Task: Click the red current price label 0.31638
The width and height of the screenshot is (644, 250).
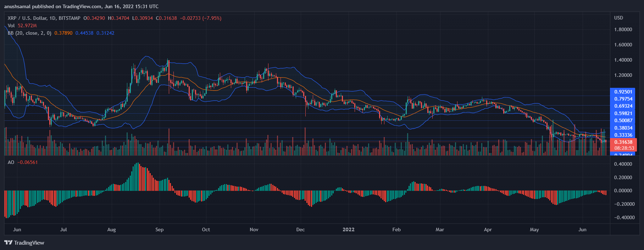Action: click(623, 142)
